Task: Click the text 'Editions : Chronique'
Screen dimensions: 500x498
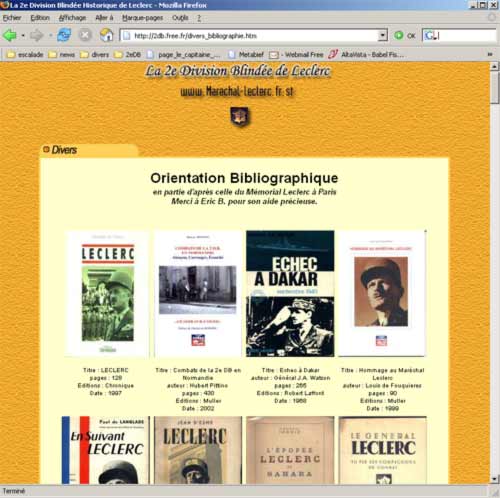Action: 106,385
